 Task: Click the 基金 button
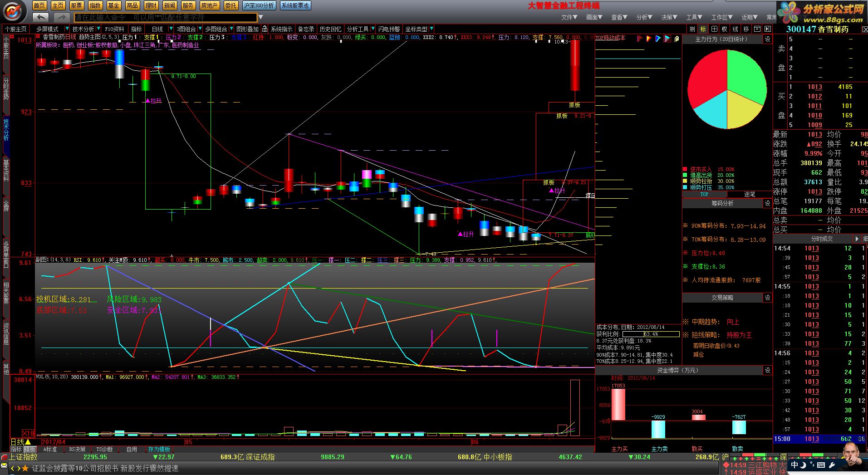114,5
